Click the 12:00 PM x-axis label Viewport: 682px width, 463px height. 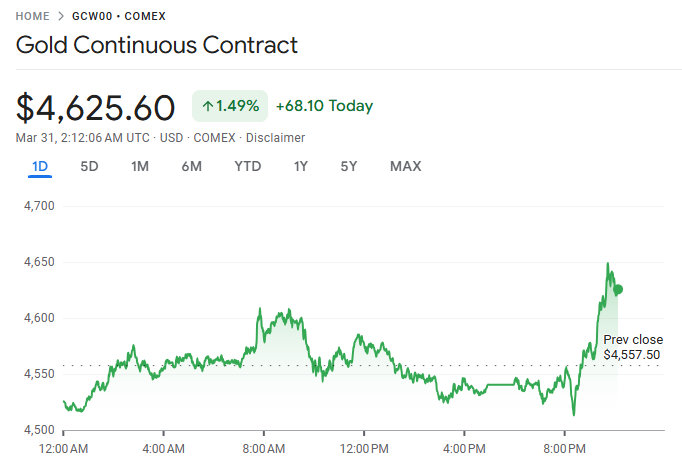click(x=362, y=449)
